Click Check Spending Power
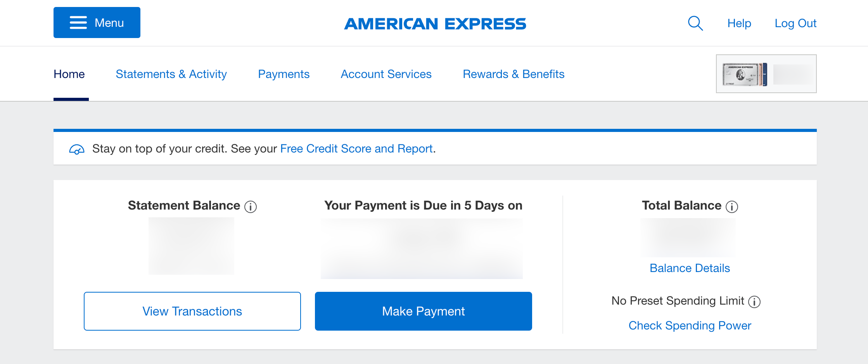Screen dimensions: 868x364 point(690,326)
